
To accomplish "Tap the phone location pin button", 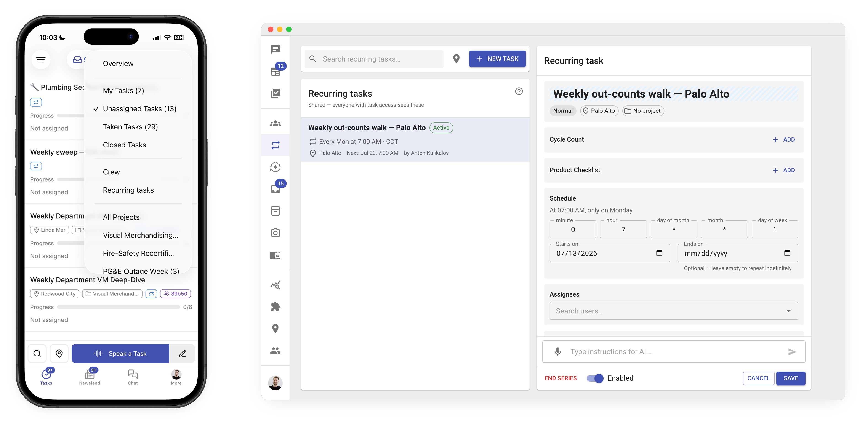I will pyautogui.click(x=59, y=353).
